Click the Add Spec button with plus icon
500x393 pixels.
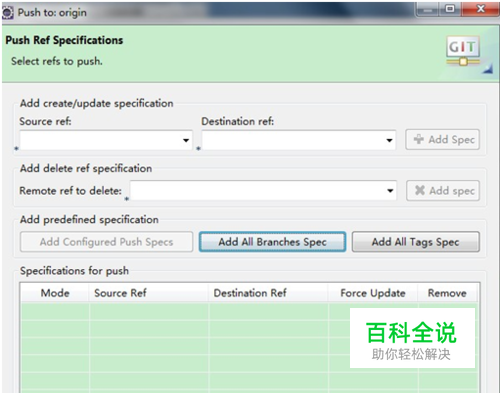point(442,139)
